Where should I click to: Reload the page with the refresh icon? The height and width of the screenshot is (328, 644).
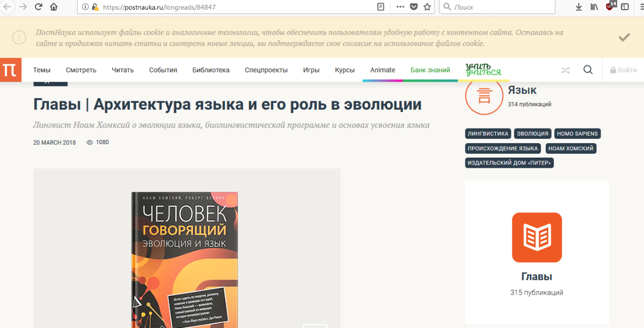(38, 7)
